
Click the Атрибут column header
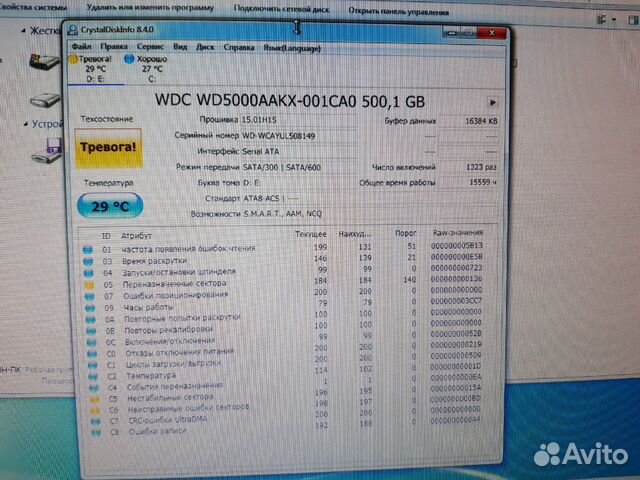pos(136,236)
